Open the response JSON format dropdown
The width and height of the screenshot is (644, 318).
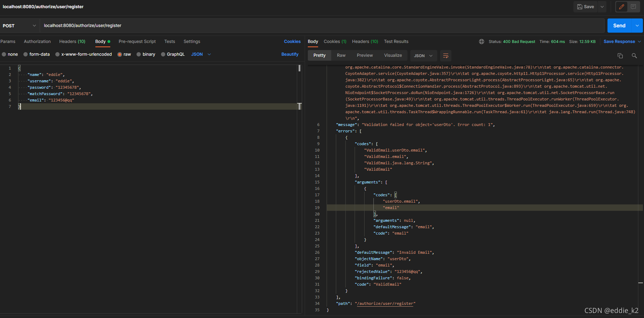point(423,56)
